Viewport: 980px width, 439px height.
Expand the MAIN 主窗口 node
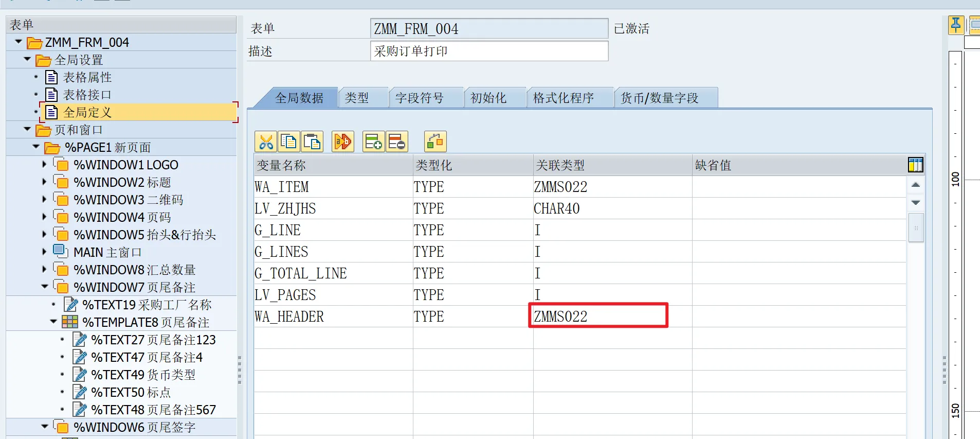click(x=44, y=252)
